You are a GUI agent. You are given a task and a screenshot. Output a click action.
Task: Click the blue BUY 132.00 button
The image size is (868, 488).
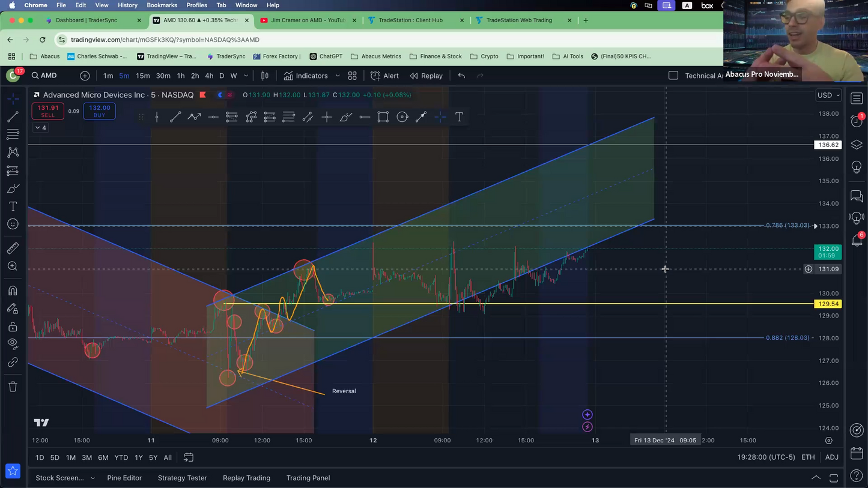coord(99,111)
